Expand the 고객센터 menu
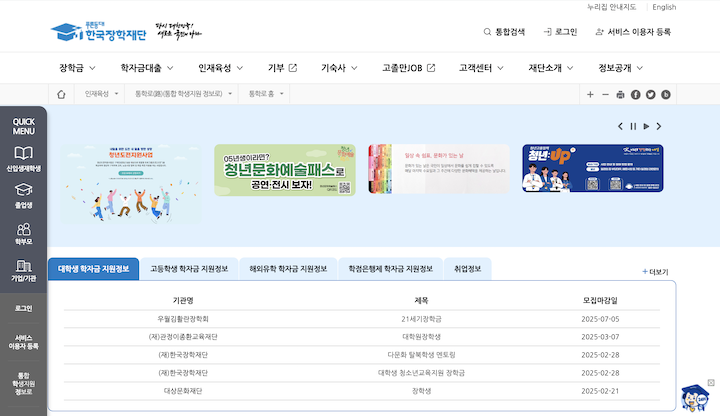The width and height of the screenshot is (720, 416). [481, 68]
